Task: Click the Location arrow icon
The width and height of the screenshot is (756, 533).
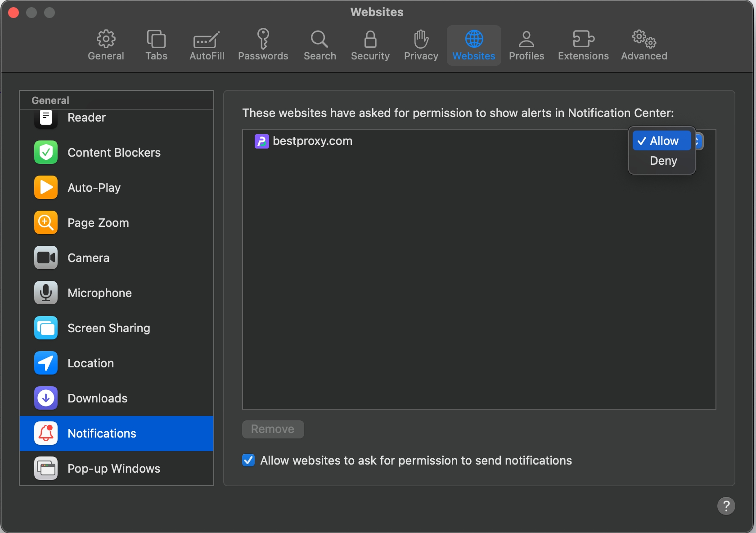Action: point(46,363)
